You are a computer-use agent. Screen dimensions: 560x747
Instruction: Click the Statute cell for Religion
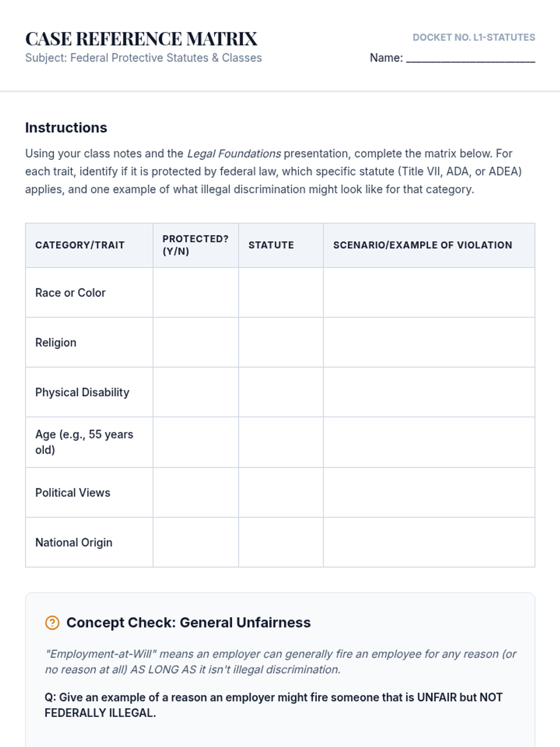[280, 343]
